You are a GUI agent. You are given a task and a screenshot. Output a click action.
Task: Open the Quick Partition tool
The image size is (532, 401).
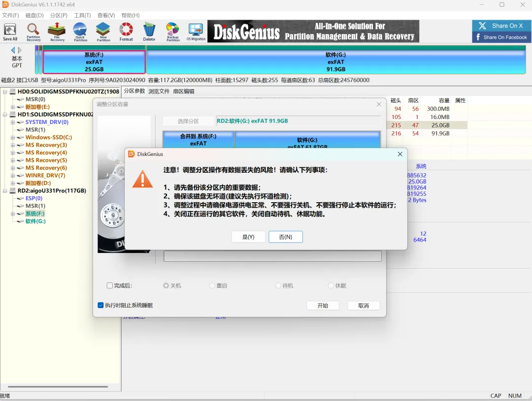(80, 32)
